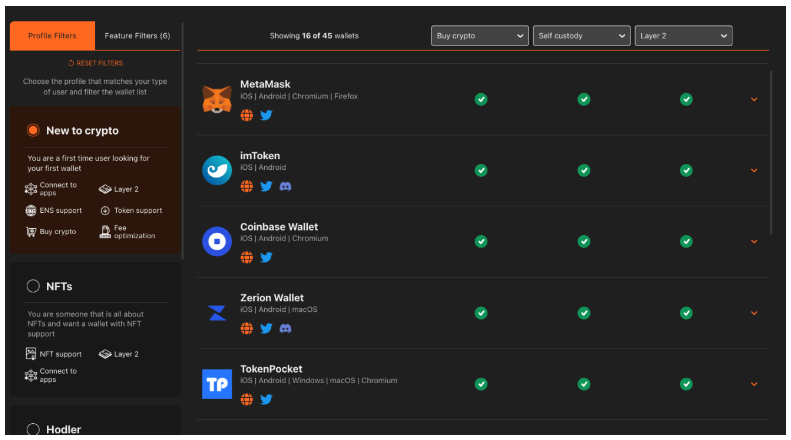791x440 pixels.
Task: Open imToken website globe icon
Action: click(247, 186)
